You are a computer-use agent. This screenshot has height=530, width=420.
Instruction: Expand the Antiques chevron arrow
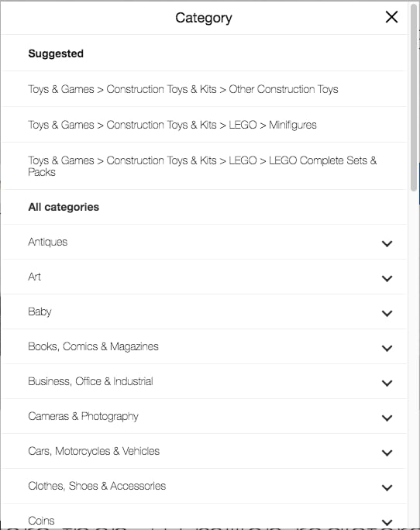tap(387, 243)
